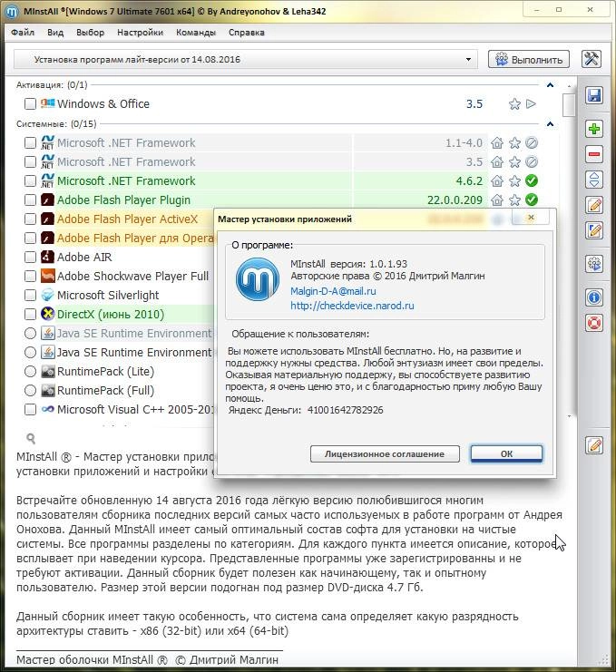Check the Adobe Flash Player для Opera checkbox

click(x=30, y=238)
